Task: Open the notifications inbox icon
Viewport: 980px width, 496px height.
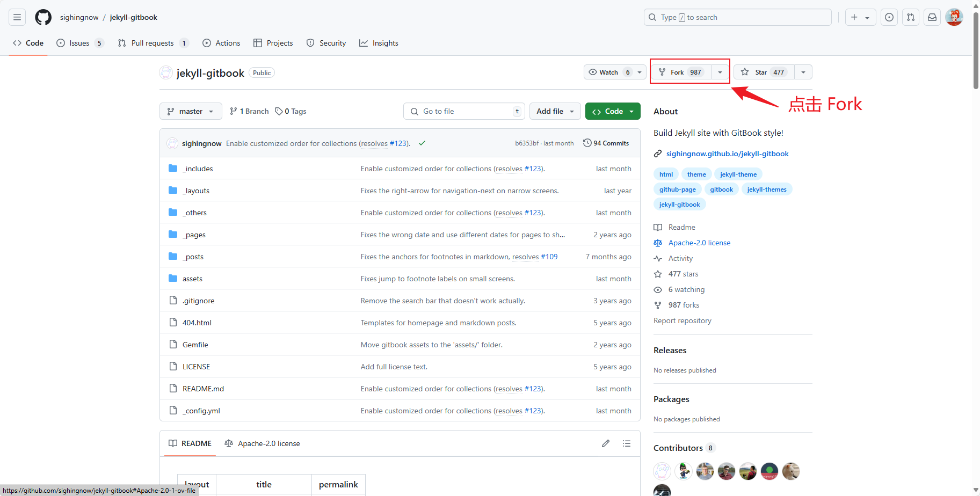Action: pos(932,17)
